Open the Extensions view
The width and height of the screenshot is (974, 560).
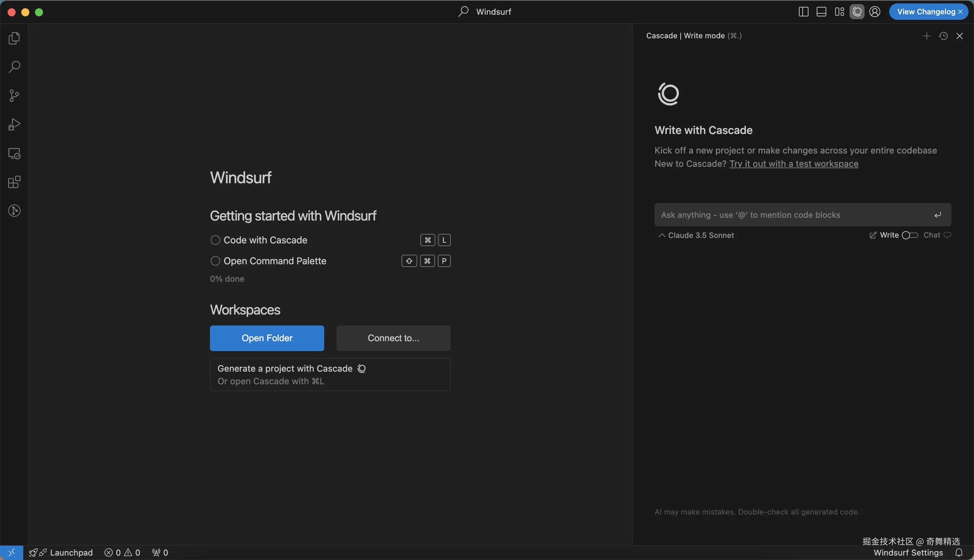pyautogui.click(x=14, y=182)
